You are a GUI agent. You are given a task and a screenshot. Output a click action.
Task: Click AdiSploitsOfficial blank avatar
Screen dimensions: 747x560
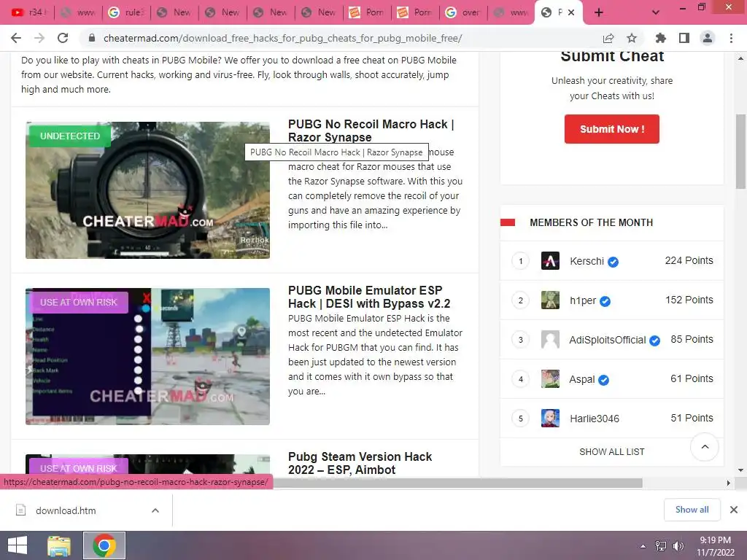pyautogui.click(x=550, y=340)
